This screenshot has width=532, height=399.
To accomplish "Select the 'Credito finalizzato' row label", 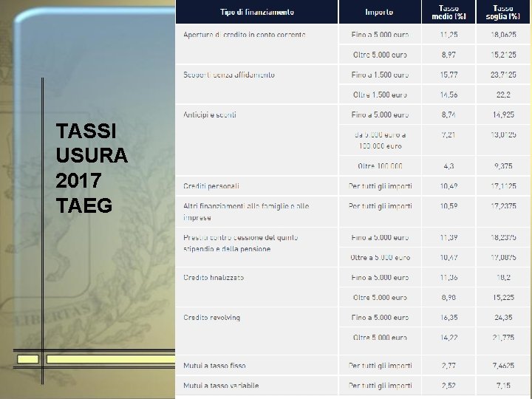I will tap(214, 278).
